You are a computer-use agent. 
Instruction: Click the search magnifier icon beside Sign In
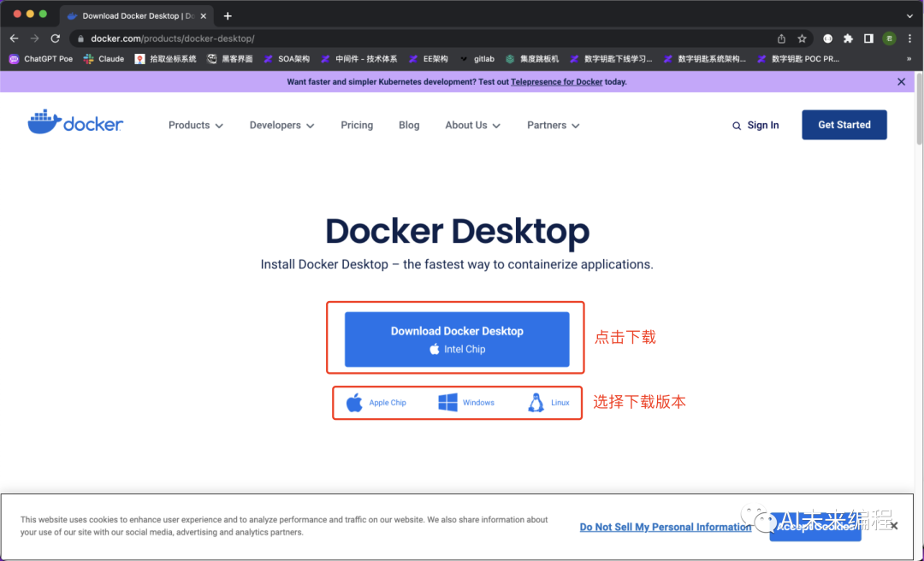(737, 126)
